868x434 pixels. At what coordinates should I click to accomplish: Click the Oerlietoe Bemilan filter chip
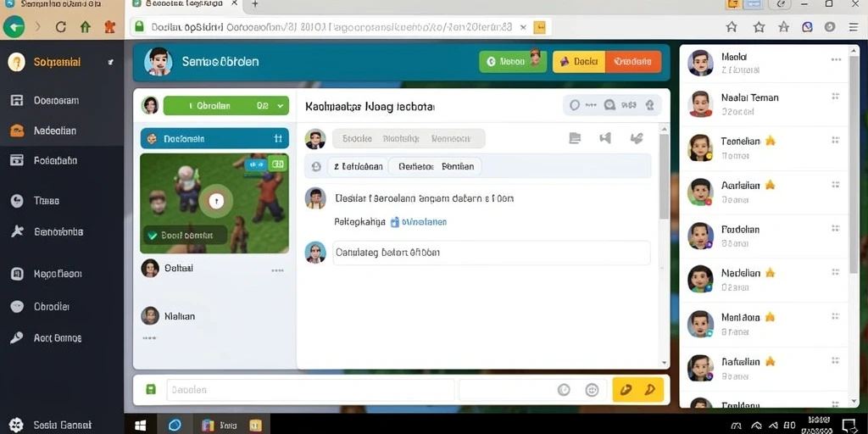click(x=436, y=166)
